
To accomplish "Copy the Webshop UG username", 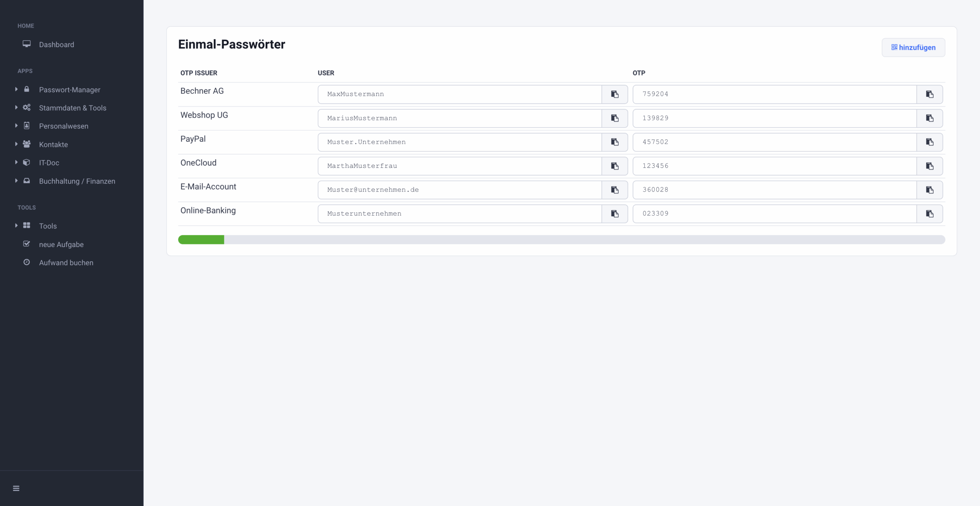I will 614,118.
